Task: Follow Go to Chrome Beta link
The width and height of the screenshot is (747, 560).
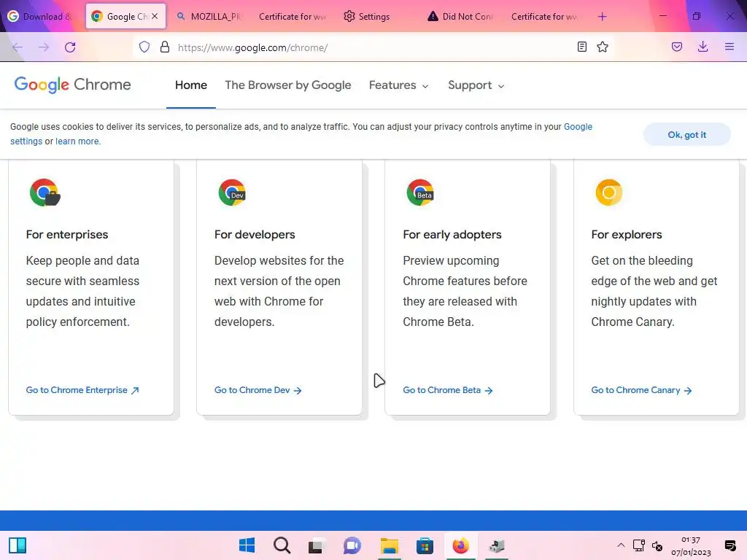Action: 447,390
